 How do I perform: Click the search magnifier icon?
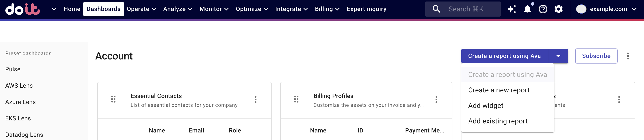436,9
